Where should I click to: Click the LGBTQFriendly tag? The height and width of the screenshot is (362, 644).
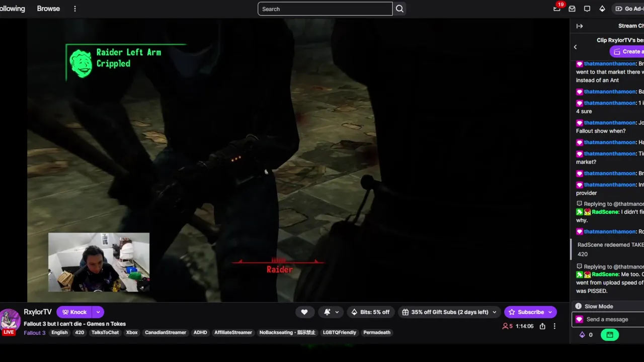point(339,332)
